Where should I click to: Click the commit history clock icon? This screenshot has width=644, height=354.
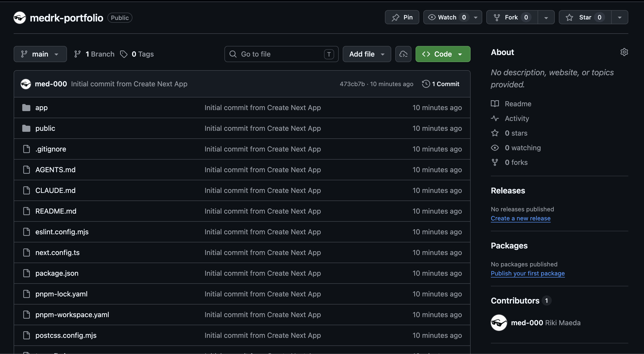click(426, 84)
